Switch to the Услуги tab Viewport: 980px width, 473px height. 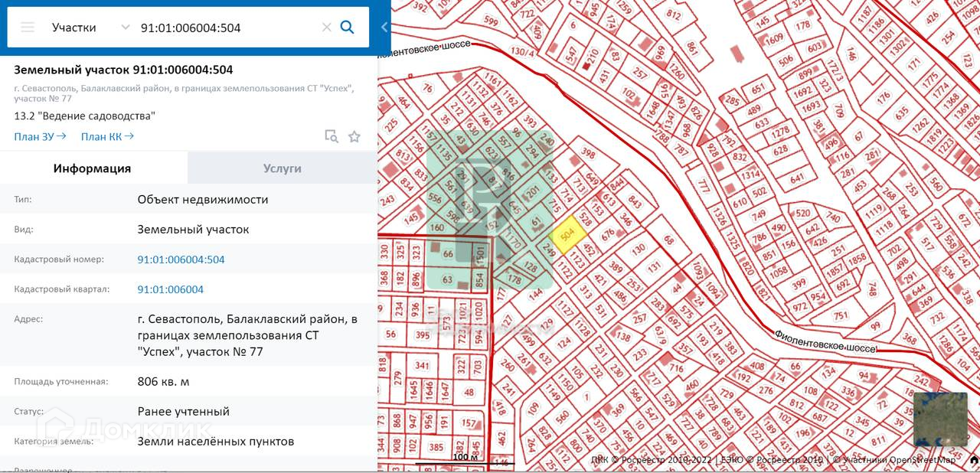pyautogui.click(x=283, y=168)
